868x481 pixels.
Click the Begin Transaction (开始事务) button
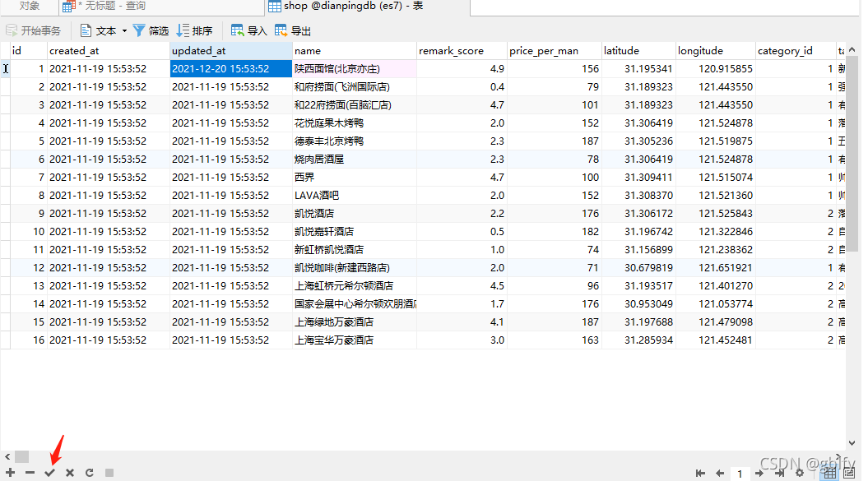33,31
